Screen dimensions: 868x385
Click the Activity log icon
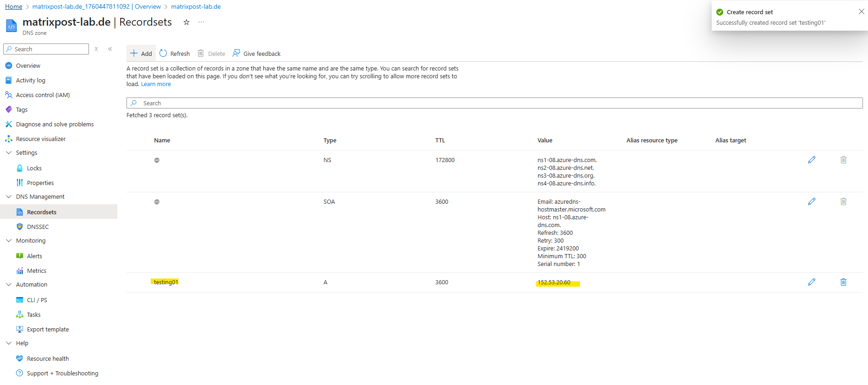point(9,80)
